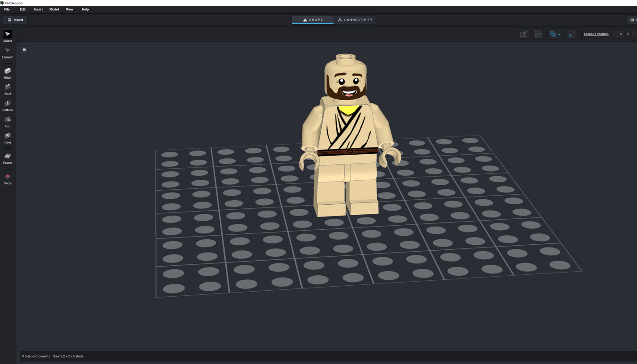
Task: Expand the View menu
Action: pyautogui.click(x=70, y=9)
